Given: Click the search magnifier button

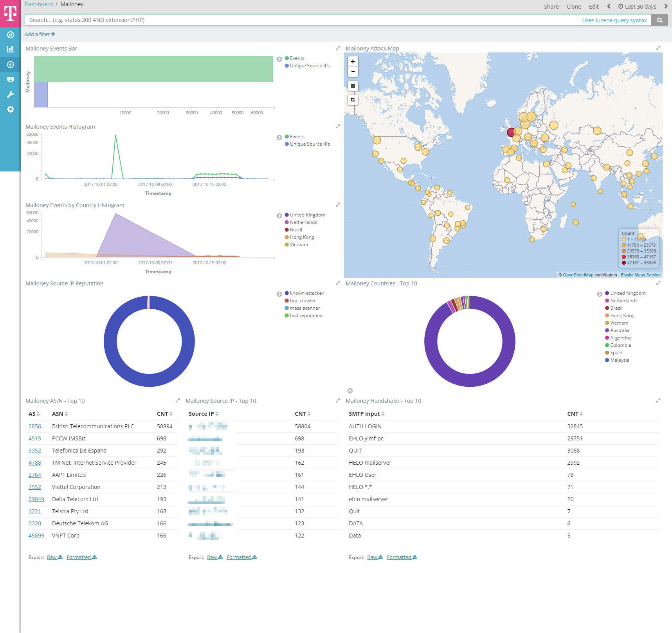Looking at the screenshot, I should pyautogui.click(x=660, y=20).
